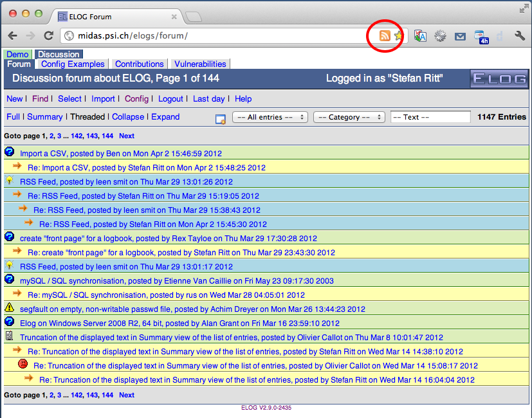The width and height of the screenshot is (532, 418).
Task: Show entries from Last day
Action: point(208,99)
